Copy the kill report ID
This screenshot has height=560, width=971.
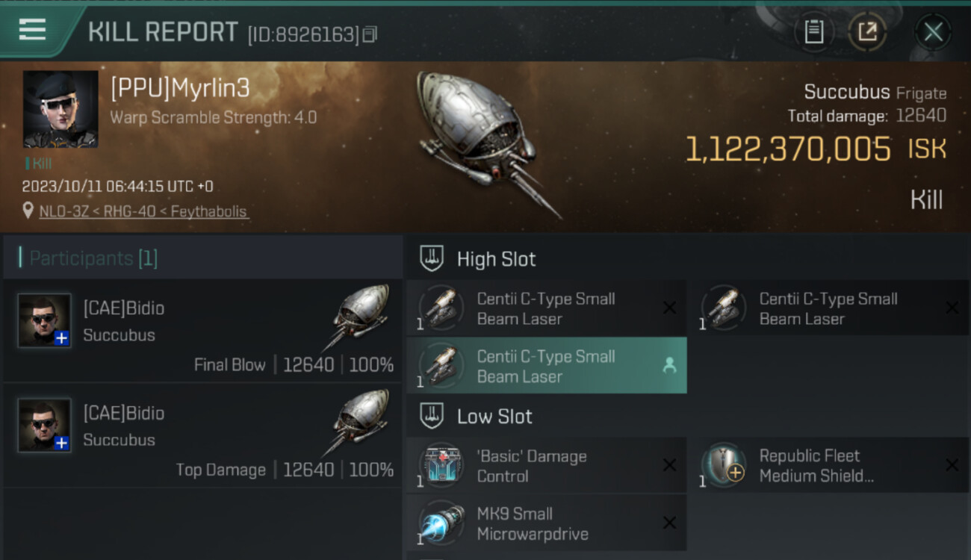[370, 34]
